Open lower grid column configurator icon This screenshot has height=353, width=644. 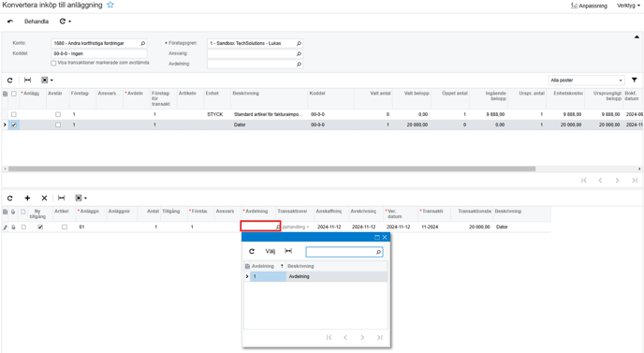[5, 212]
